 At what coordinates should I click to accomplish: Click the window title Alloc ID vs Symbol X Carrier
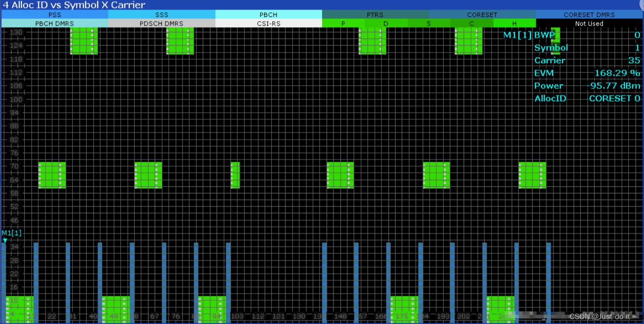[x=74, y=5]
